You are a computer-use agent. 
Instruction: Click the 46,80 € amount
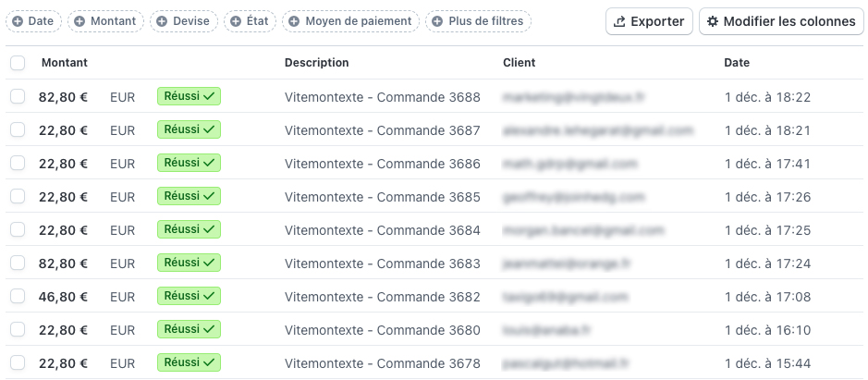(x=63, y=297)
